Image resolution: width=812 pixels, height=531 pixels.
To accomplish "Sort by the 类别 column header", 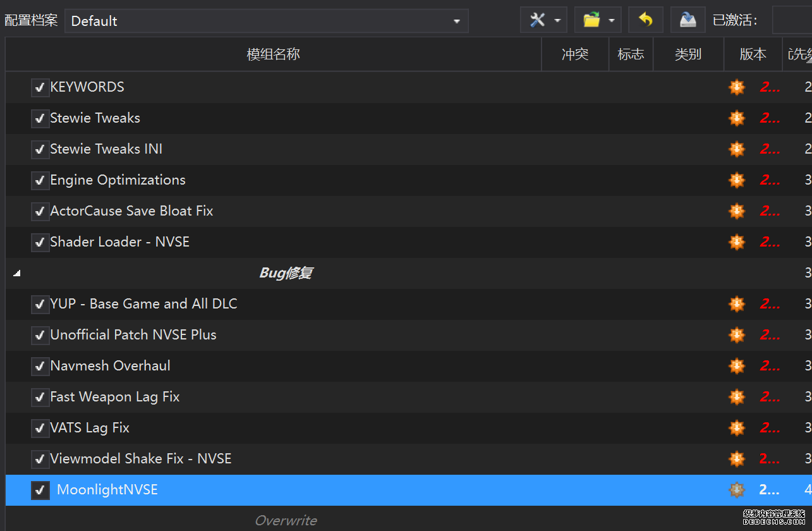I will (x=688, y=54).
